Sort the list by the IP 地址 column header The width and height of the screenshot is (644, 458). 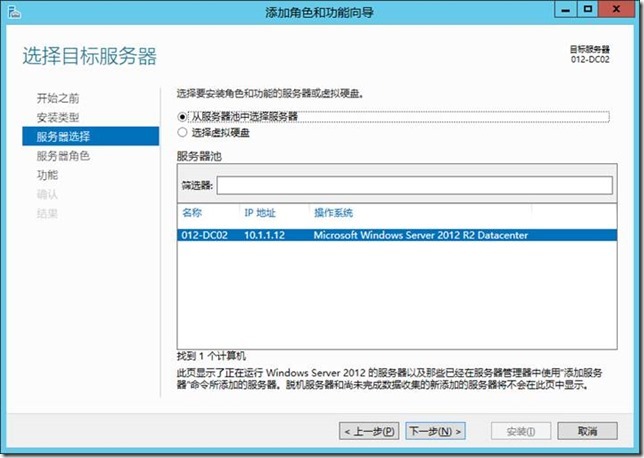pyautogui.click(x=260, y=213)
